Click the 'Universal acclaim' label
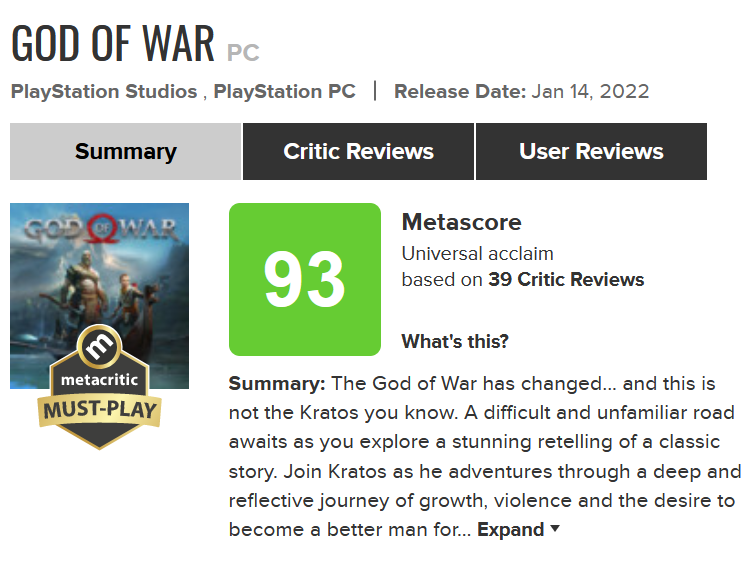Image resolution: width=747 pixels, height=561 pixels. click(x=477, y=253)
